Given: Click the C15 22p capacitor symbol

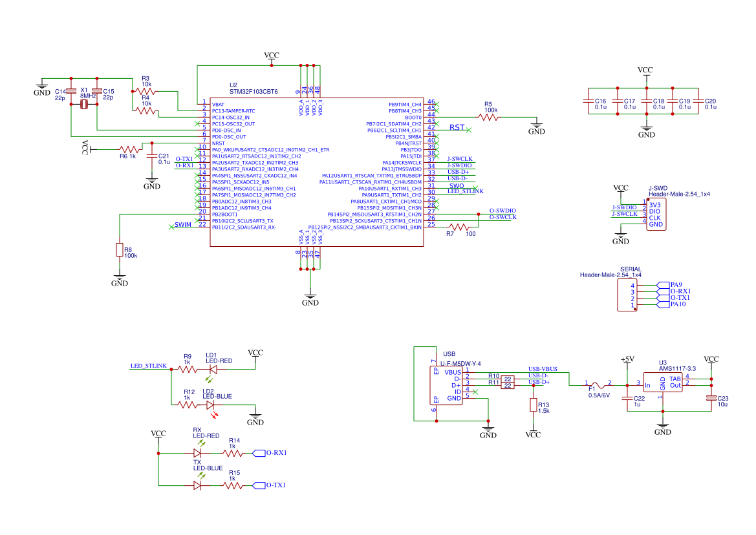Looking at the screenshot, I should (x=97, y=91).
